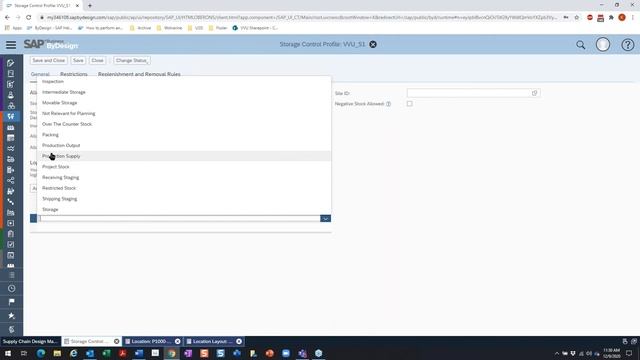The height and width of the screenshot is (360, 640).
Task: Choose Production Output option
Action: [x=184, y=145]
